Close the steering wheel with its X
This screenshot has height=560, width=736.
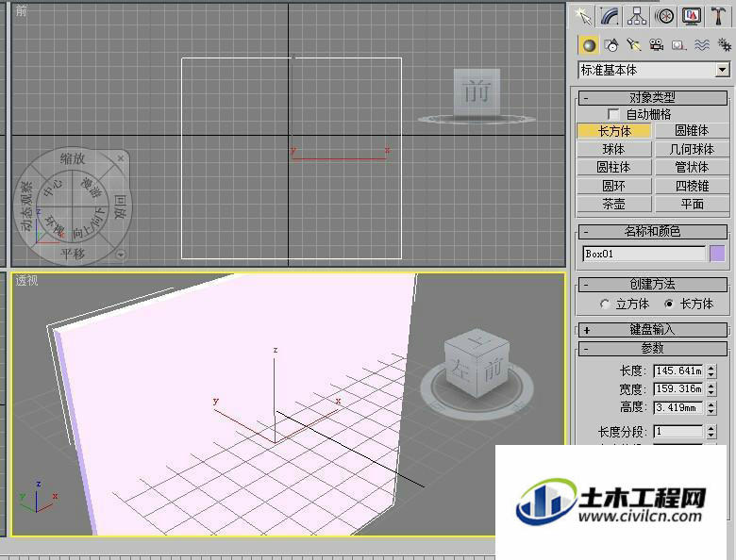[121, 158]
